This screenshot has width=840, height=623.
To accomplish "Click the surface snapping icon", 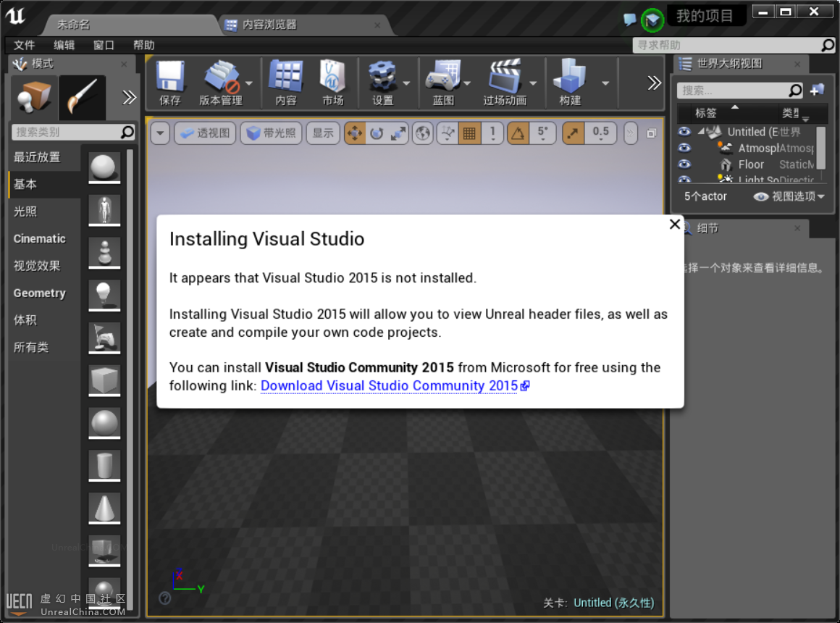I will (448, 133).
